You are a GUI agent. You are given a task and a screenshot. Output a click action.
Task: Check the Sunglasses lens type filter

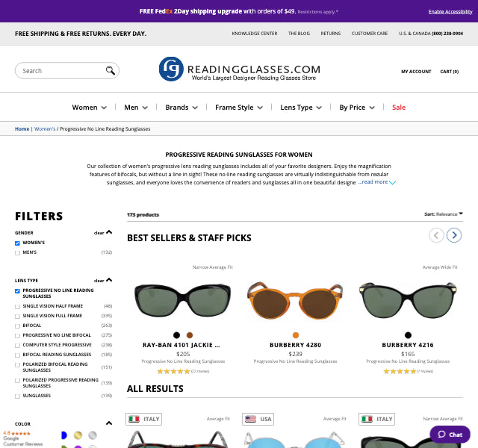coord(17,396)
